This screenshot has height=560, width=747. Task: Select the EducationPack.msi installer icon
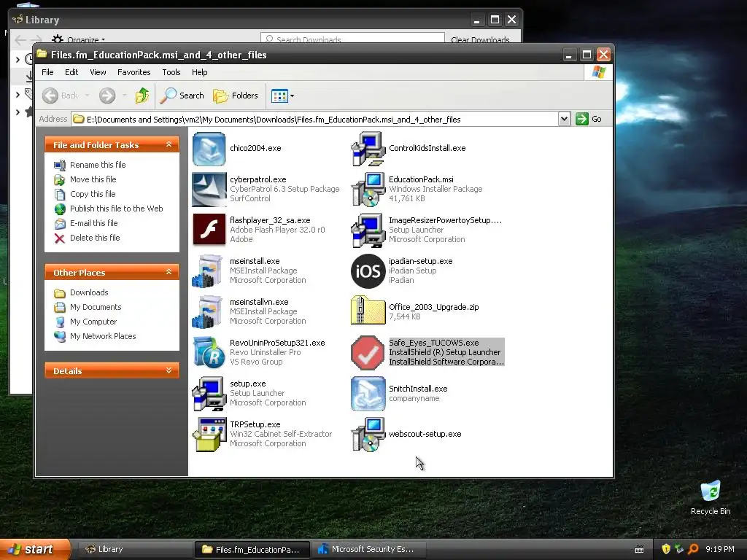[368, 190]
